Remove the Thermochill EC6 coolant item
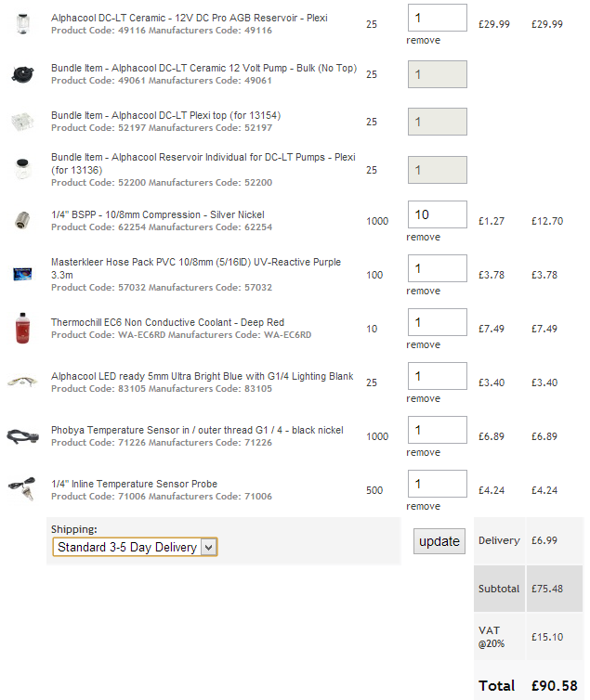This screenshot has width=590, height=700. click(423, 344)
